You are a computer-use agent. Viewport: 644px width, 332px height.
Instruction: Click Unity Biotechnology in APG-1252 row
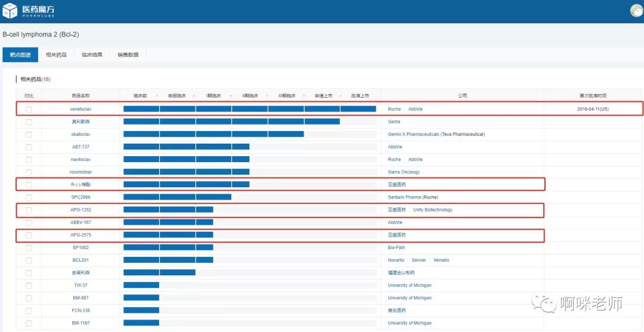[x=433, y=210]
